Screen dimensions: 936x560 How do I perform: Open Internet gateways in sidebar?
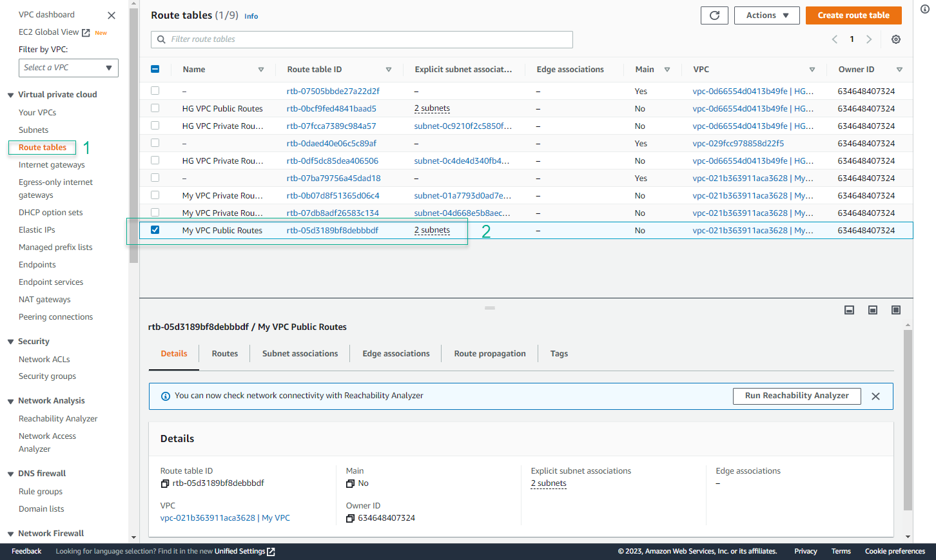(52, 165)
